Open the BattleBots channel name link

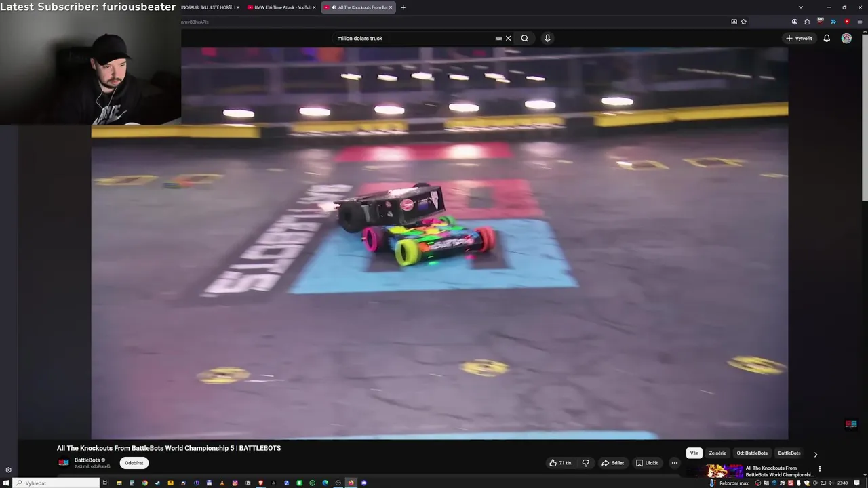coord(87,460)
